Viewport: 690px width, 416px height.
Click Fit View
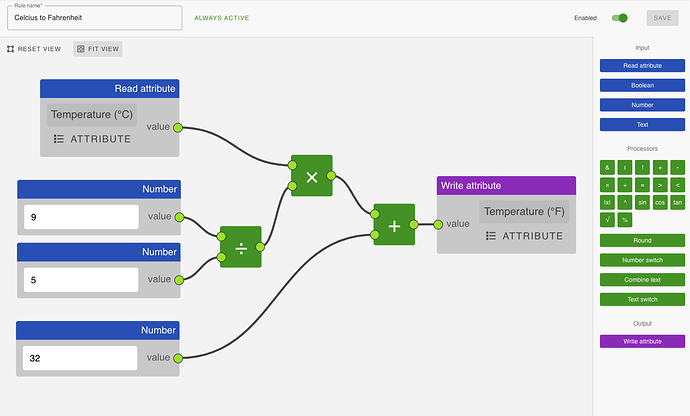click(98, 49)
